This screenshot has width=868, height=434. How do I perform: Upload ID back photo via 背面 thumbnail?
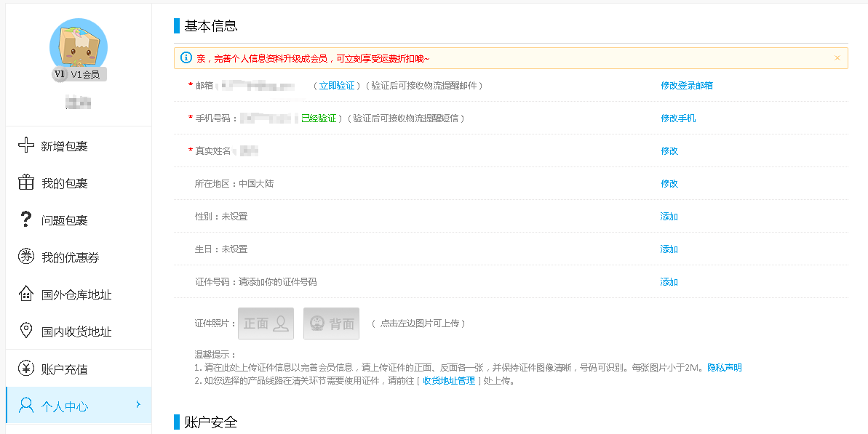click(331, 324)
